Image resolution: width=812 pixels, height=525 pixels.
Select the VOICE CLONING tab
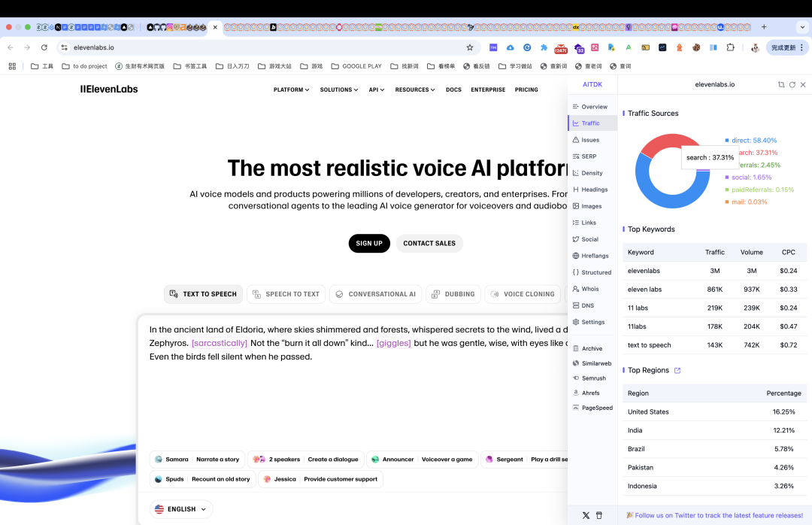523,294
